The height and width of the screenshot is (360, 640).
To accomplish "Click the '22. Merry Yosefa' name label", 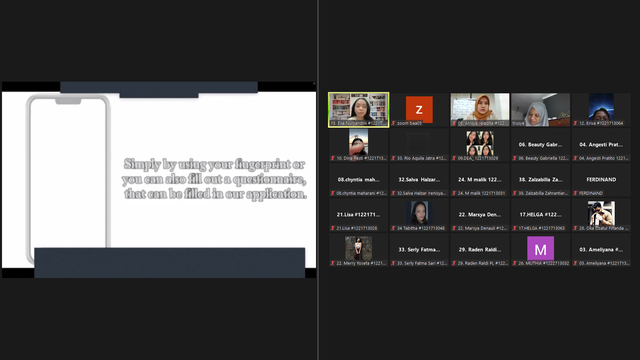I will 361,263.
